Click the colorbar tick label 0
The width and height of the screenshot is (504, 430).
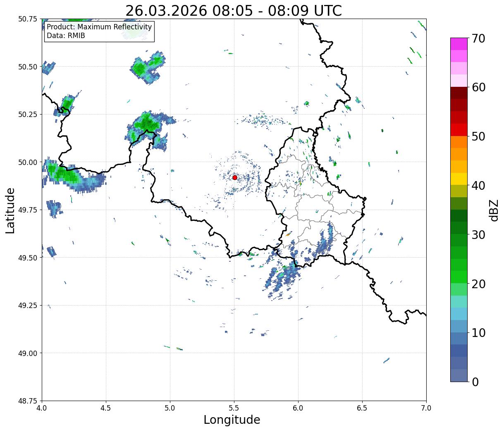pyautogui.click(x=475, y=382)
